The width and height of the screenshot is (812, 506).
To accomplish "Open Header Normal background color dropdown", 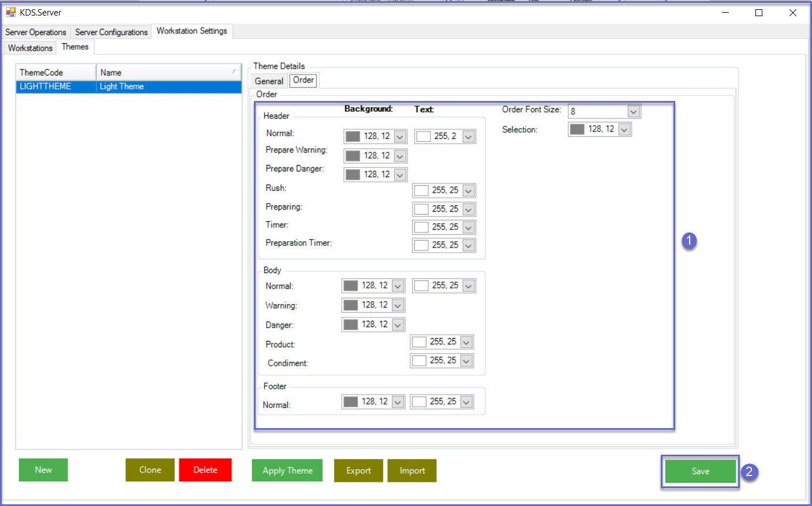I will [400, 137].
